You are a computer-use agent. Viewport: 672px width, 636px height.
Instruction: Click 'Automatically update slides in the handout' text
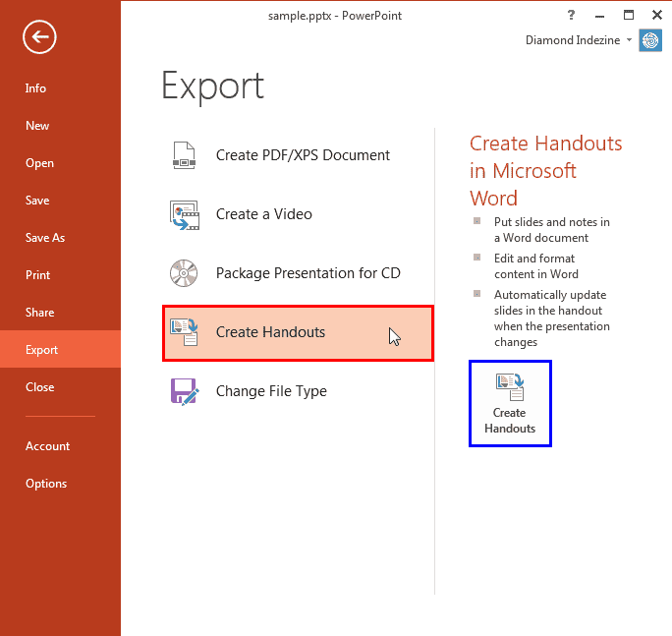tap(550, 303)
